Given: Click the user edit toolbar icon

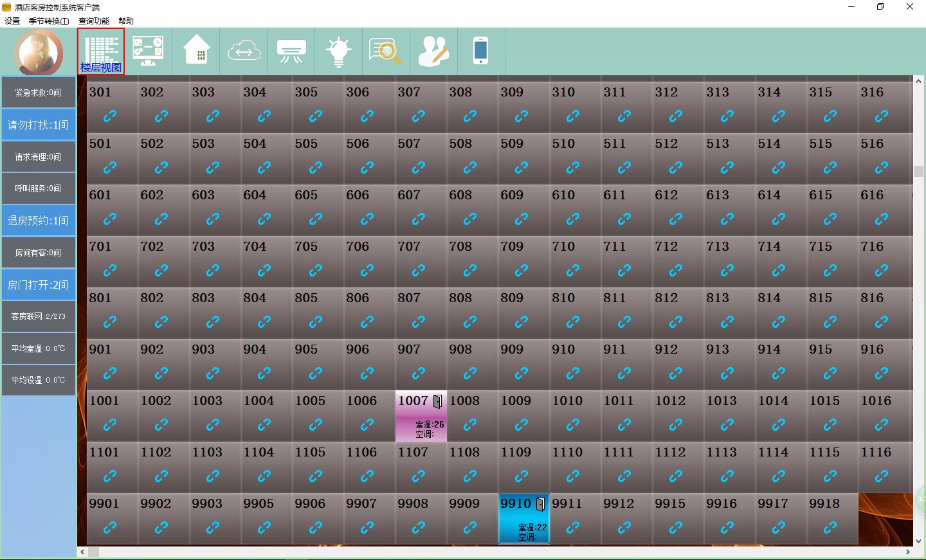Looking at the screenshot, I should 433,51.
